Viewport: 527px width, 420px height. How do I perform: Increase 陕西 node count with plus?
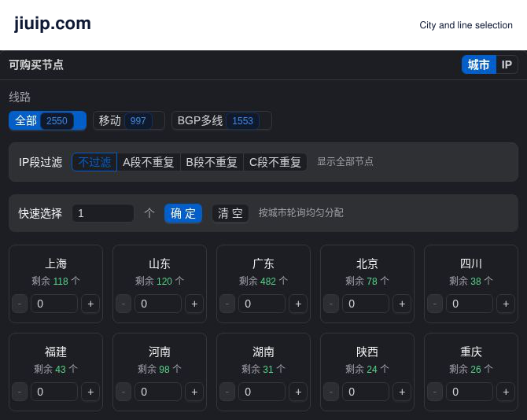[x=402, y=392]
